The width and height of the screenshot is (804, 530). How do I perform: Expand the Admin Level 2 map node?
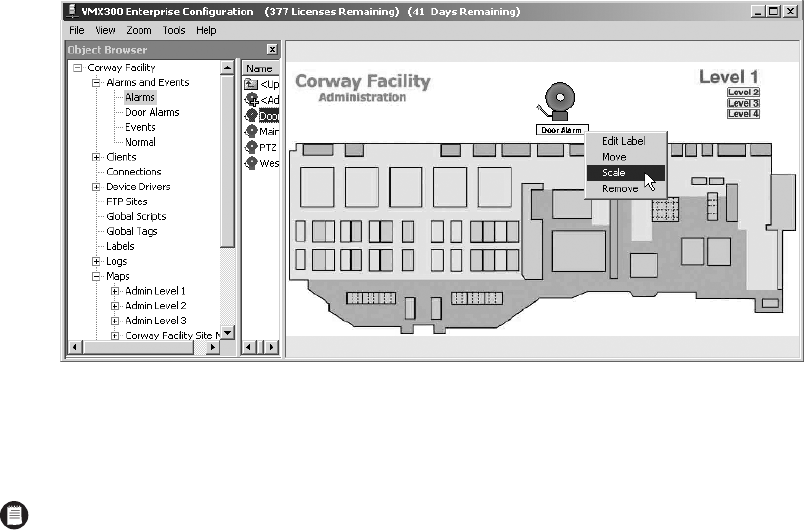tap(115, 306)
